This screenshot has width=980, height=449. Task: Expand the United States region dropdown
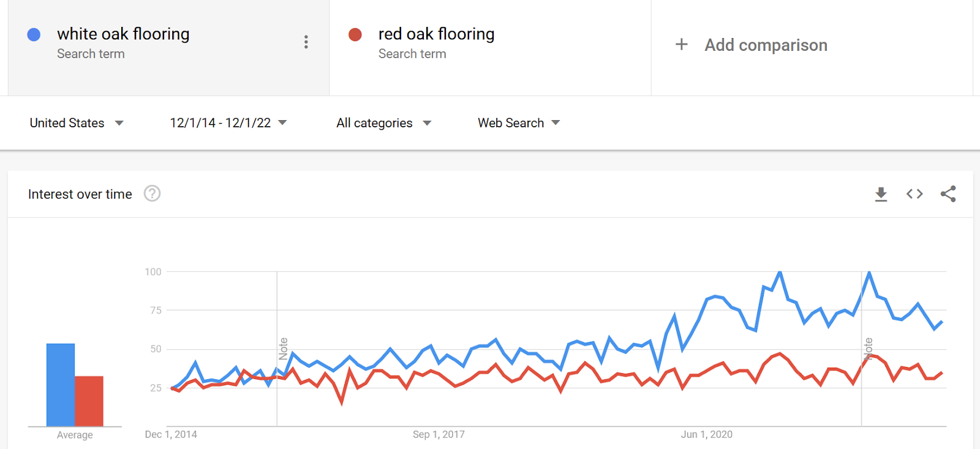tap(77, 123)
